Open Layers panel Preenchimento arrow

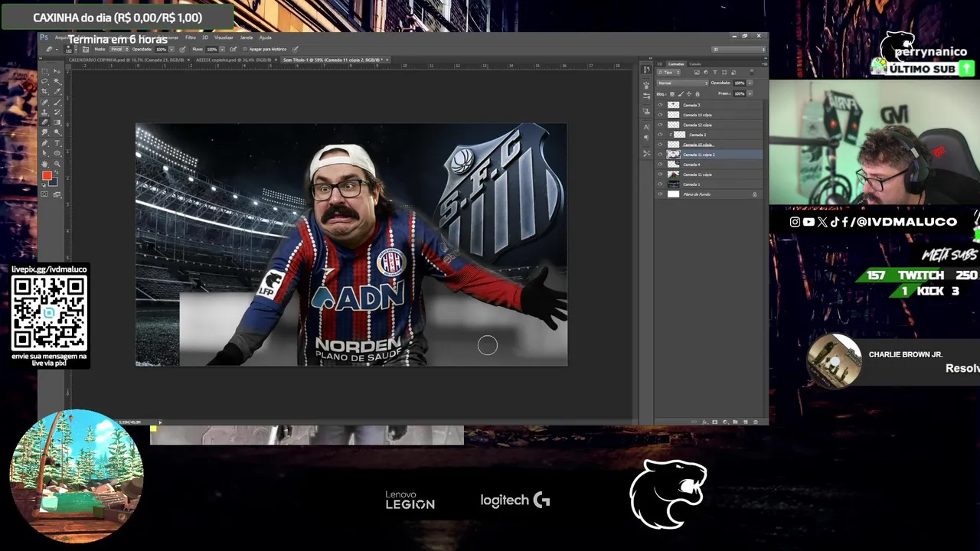(x=750, y=93)
